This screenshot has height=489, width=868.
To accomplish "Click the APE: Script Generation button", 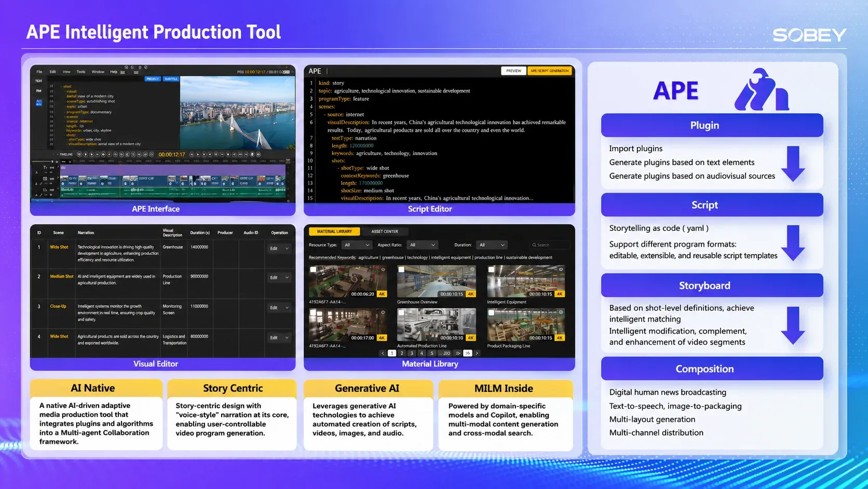I will pyautogui.click(x=549, y=71).
